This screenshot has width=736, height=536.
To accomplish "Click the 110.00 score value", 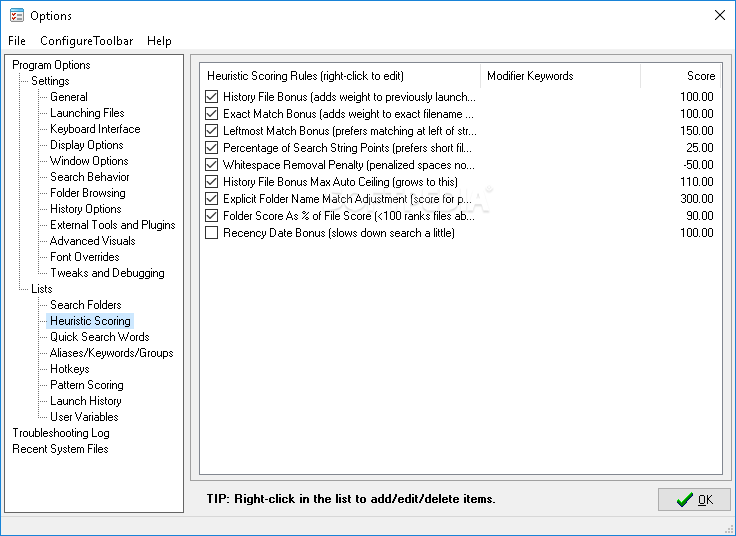I will [697, 182].
